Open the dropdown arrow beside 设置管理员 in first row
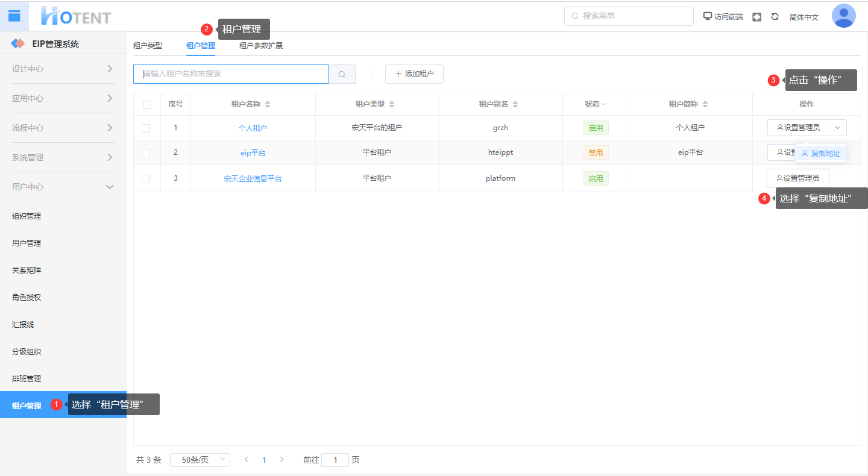 838,128
